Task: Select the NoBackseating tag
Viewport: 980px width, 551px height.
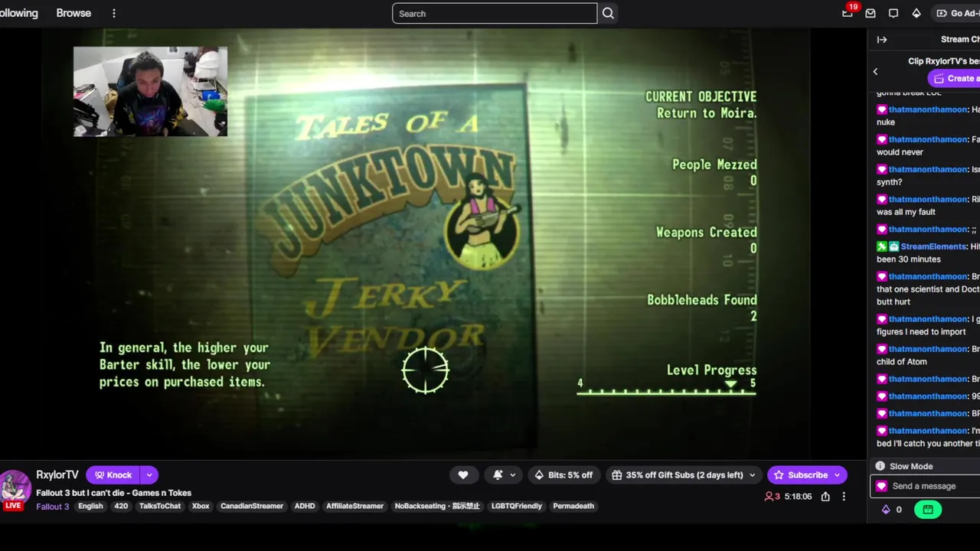Action: pos(437,506)
